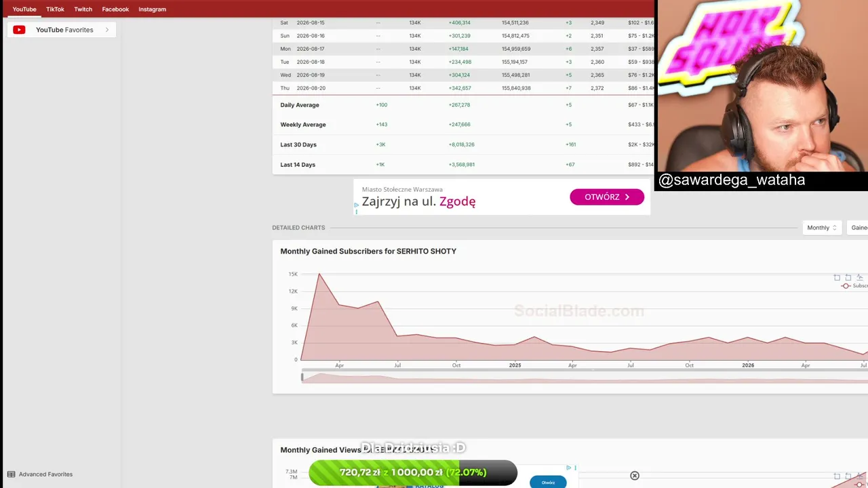The image size is (868, 488).
Task: Select the Daily Average row label
Action: click(x=300, y=105)
